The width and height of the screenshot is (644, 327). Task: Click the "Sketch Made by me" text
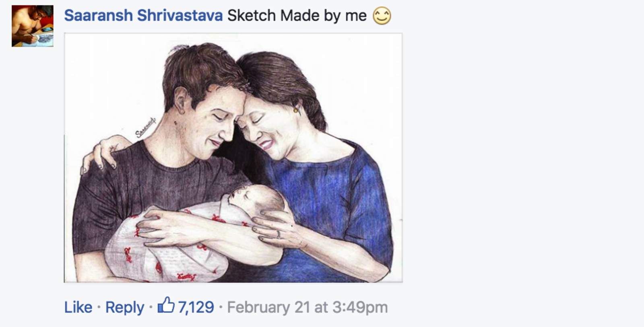coord(297,16)
